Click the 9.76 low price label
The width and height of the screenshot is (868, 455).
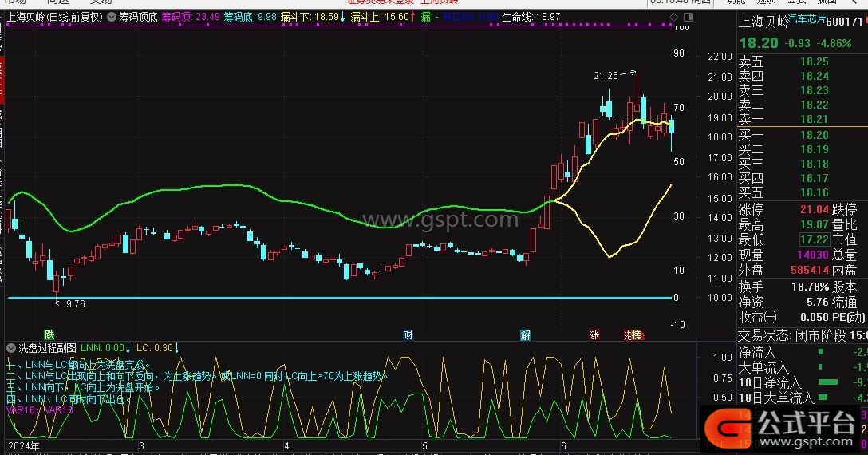click(75, 303)
